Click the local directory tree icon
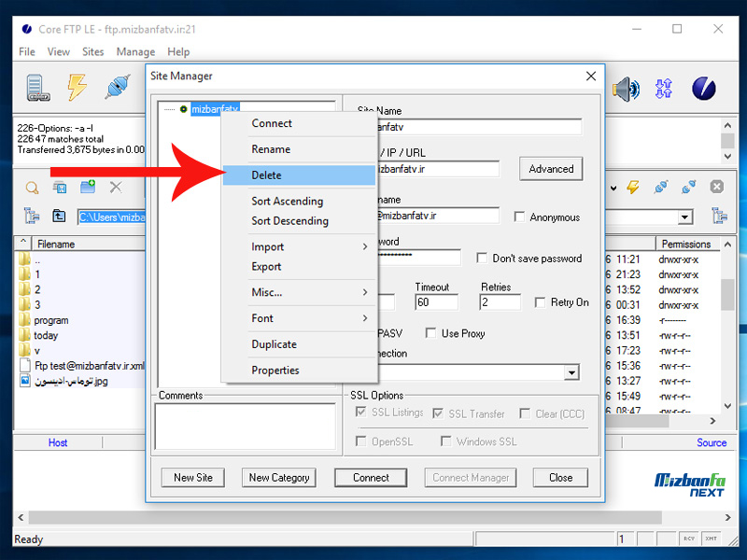 point(32,217)
